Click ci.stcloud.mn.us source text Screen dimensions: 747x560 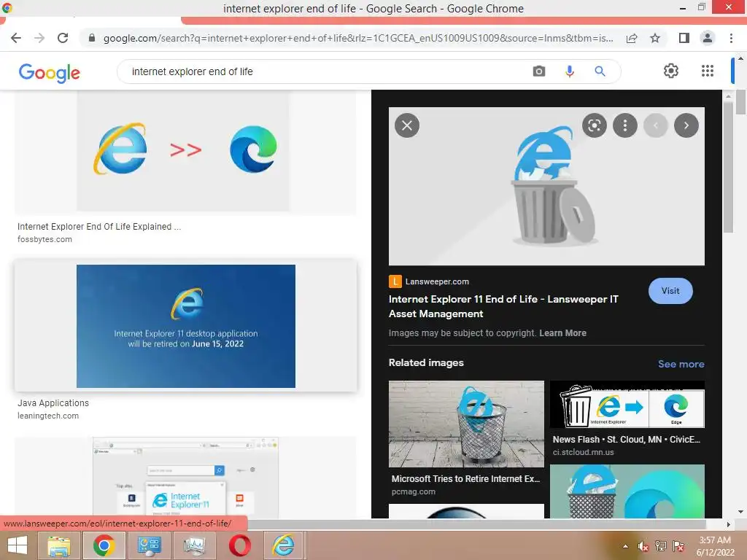pos(583,452)
